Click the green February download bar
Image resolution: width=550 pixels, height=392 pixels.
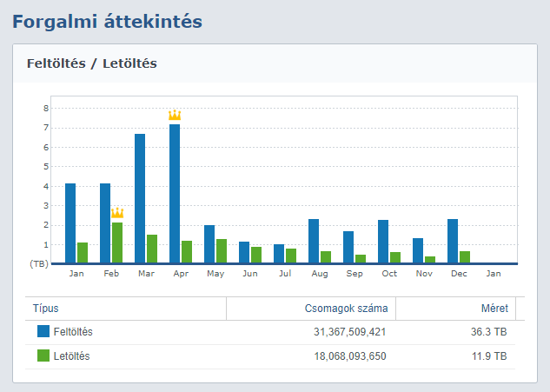(117, 243)
